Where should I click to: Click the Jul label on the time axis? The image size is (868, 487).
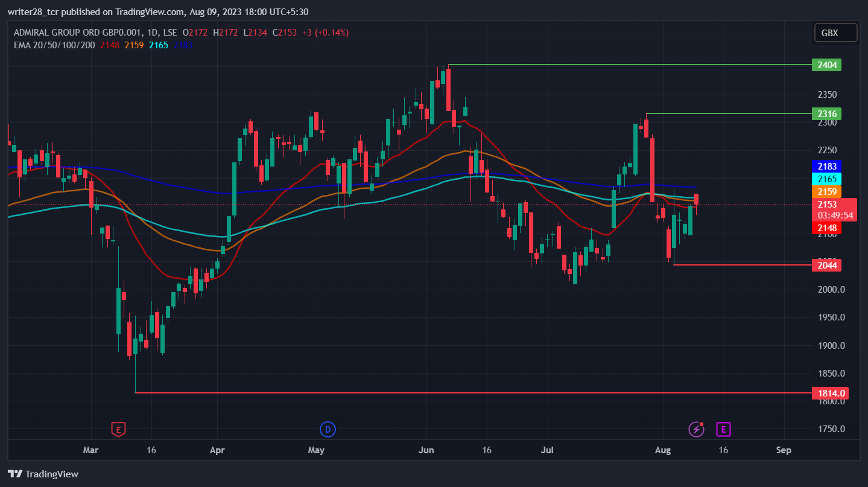point(548,450)
